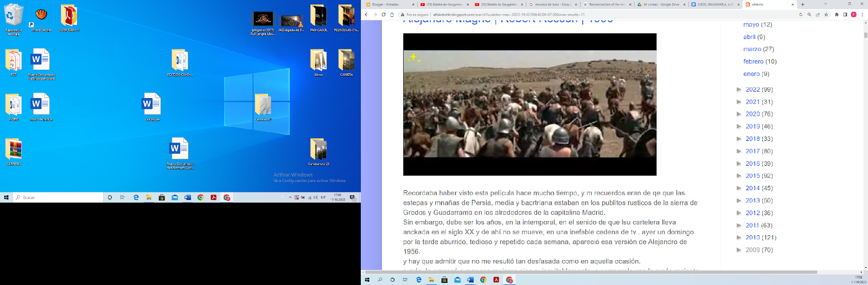This screenshot has width=868, height=285.
Task: Expand the 2017 blog archive
Action: [x=739, y=151]
